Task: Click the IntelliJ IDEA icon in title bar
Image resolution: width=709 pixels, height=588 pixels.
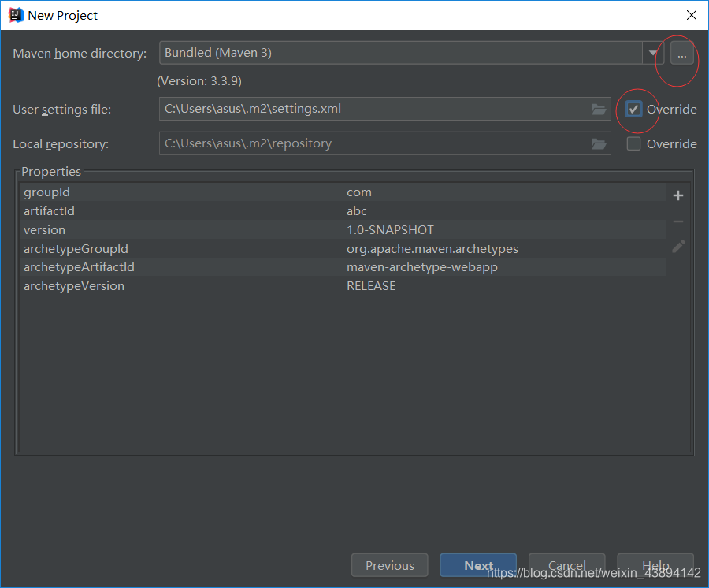Action: (16, 15)
